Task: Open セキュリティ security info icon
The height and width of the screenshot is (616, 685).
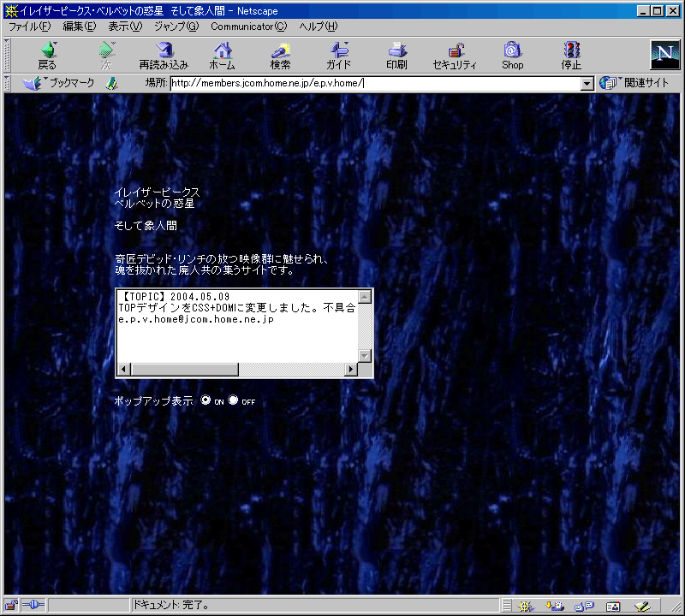Action: click(455, 56)
